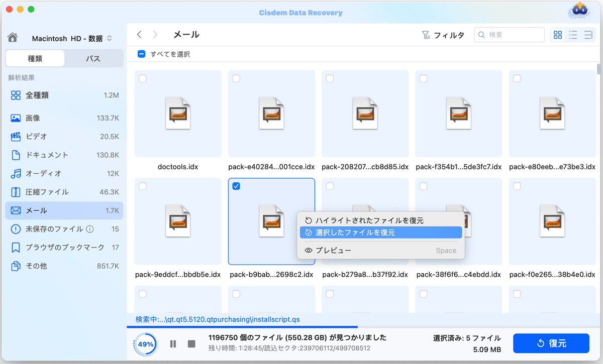Click the Audio (オーディオ) music icon
603x364 pixels.
point(16,174)
